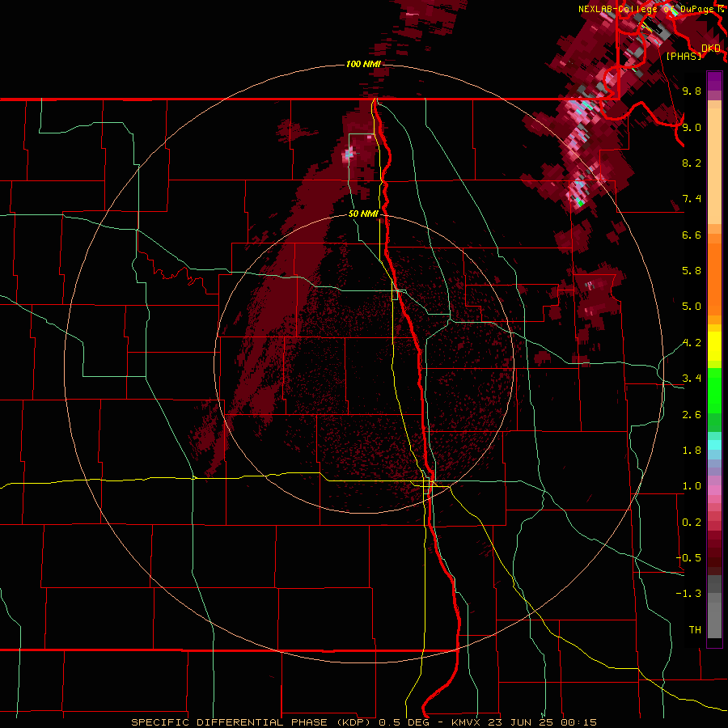The width and height of the screenshot is (728, 728).
Task: Click the -0.5 value on the color scale
Action: click(x=688, y=558)
